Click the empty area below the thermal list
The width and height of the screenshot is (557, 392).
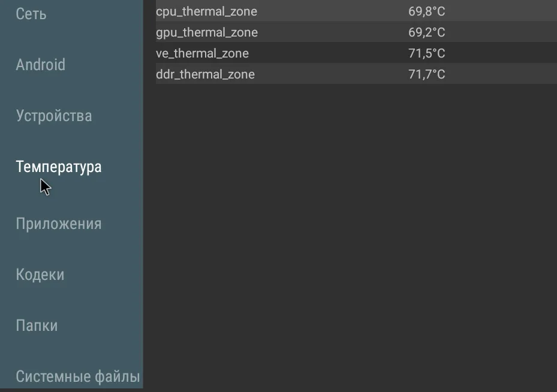[x=351, y=240]
